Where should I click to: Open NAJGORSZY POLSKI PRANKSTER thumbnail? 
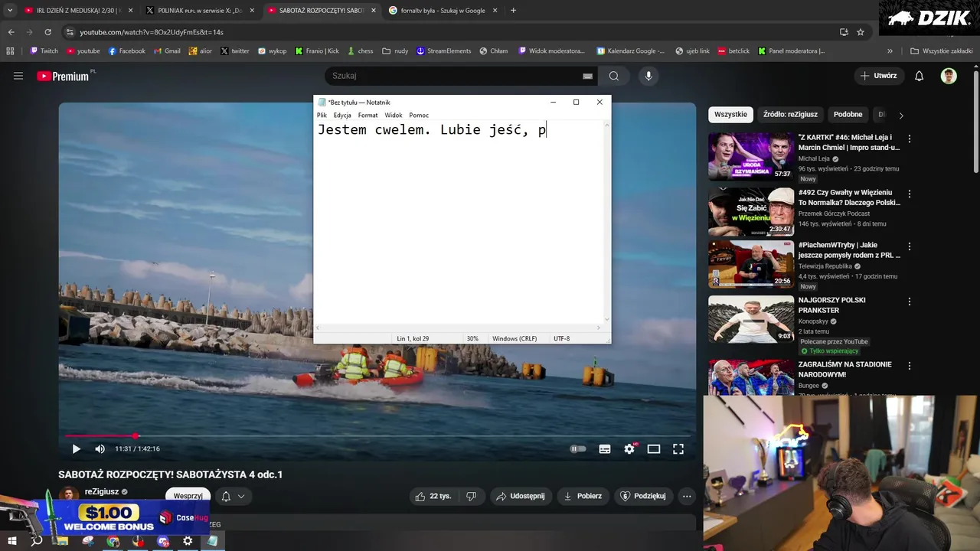pos(751,319)
